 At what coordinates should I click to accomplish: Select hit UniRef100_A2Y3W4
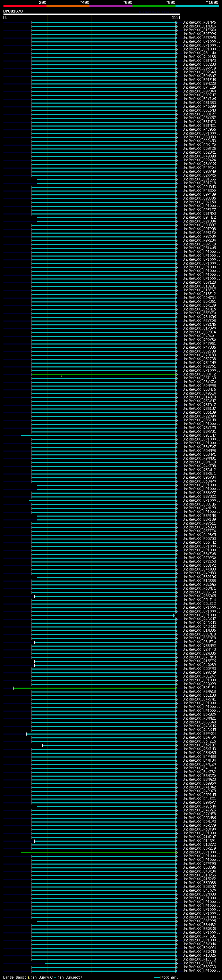pos(199,221)
